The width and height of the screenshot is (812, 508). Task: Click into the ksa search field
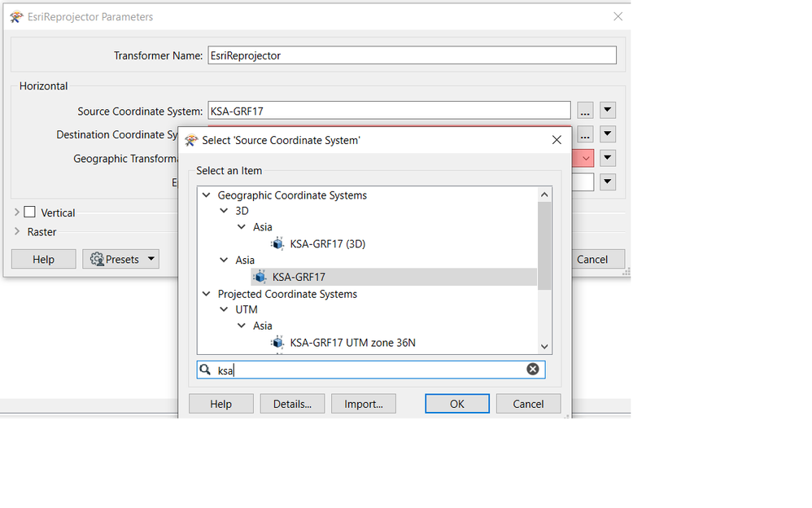point(370,370)
